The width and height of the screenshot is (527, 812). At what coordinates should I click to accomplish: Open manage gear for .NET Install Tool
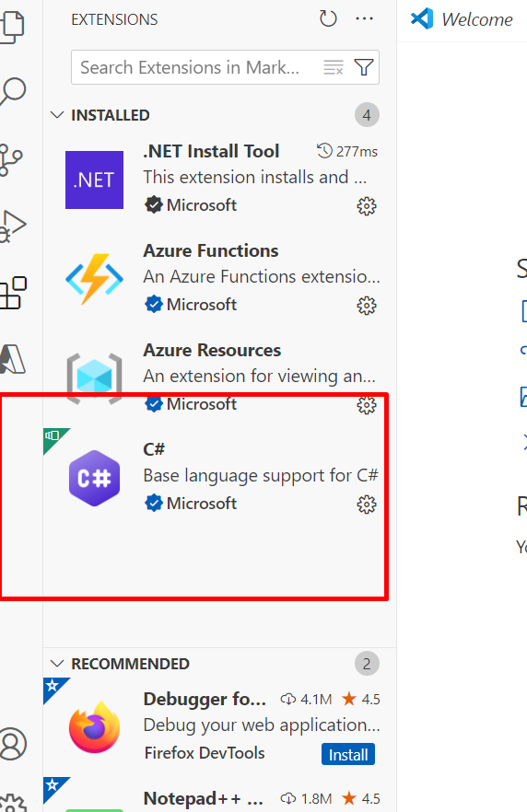[x=367, y=206]
